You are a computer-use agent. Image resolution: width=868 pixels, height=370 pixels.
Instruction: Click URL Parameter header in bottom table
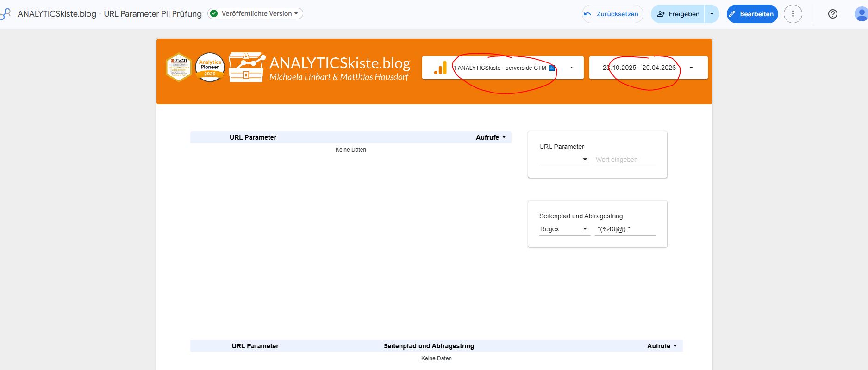(255, 346)
